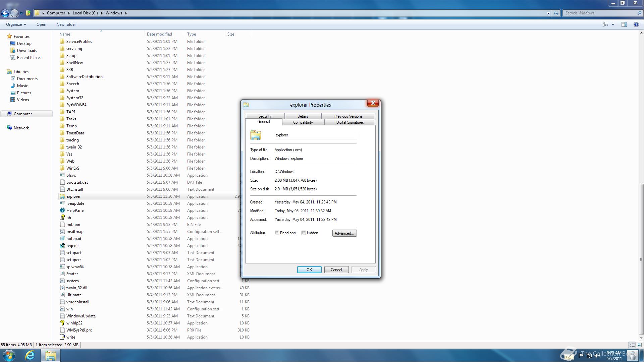The width and height of the screenshot is (644, 362).
Task: Expand the Windows breadcrumb arrow
Action: tap(126, 13)
